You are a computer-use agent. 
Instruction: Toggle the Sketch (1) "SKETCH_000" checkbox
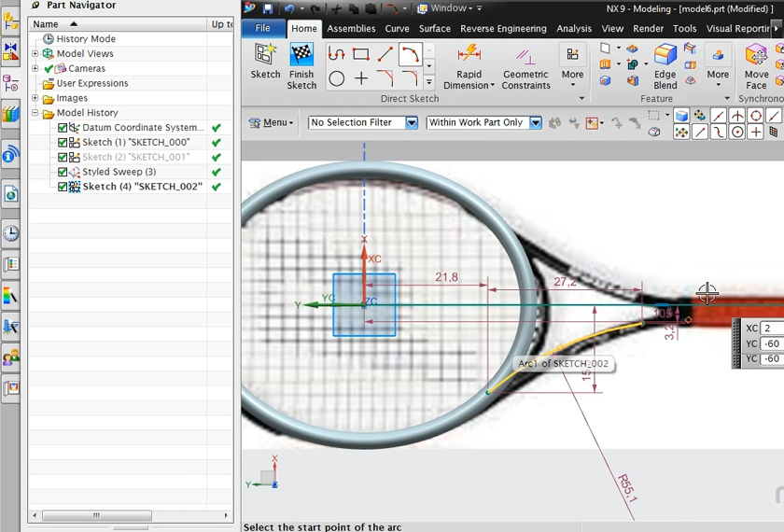coord(63,143)
